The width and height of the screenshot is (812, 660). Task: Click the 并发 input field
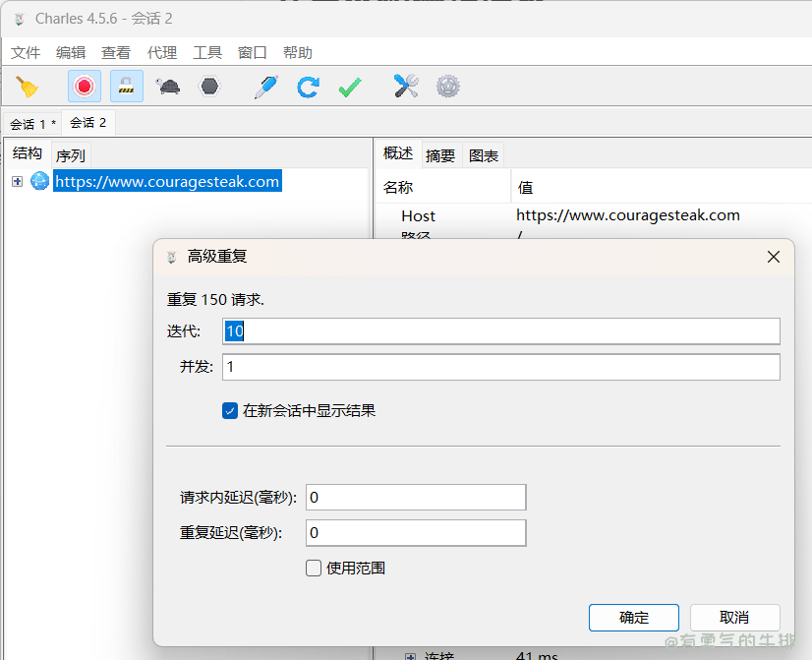coord(500,367)
